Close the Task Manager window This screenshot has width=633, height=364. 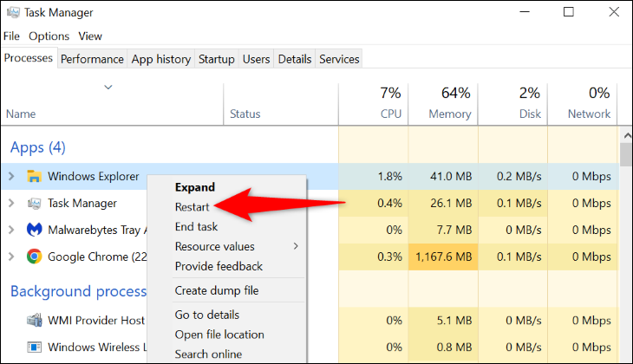tap(614, 12)
